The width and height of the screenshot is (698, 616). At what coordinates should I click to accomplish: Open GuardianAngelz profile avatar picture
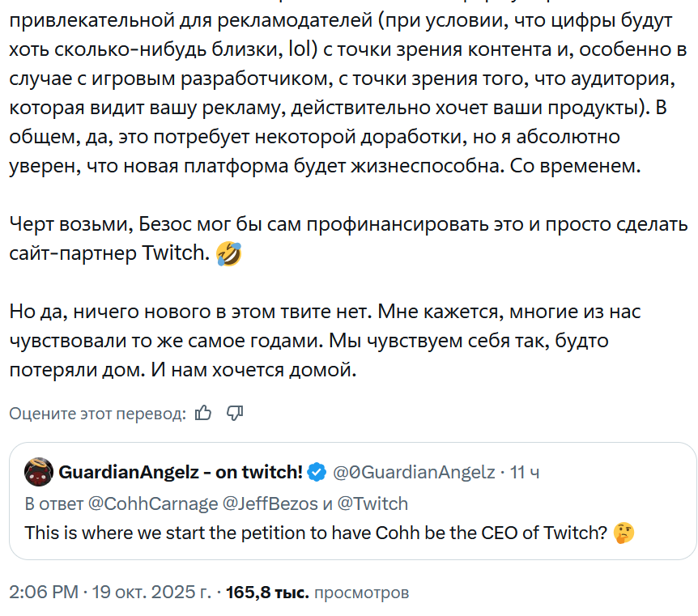pos(39,472)
